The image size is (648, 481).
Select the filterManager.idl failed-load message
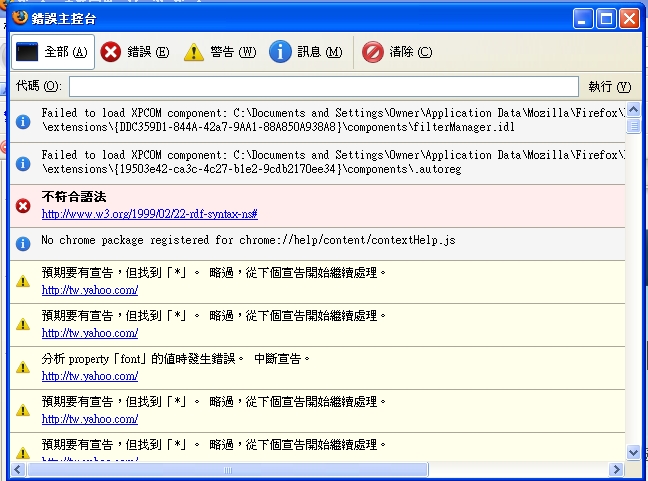[x=333, y=120]
